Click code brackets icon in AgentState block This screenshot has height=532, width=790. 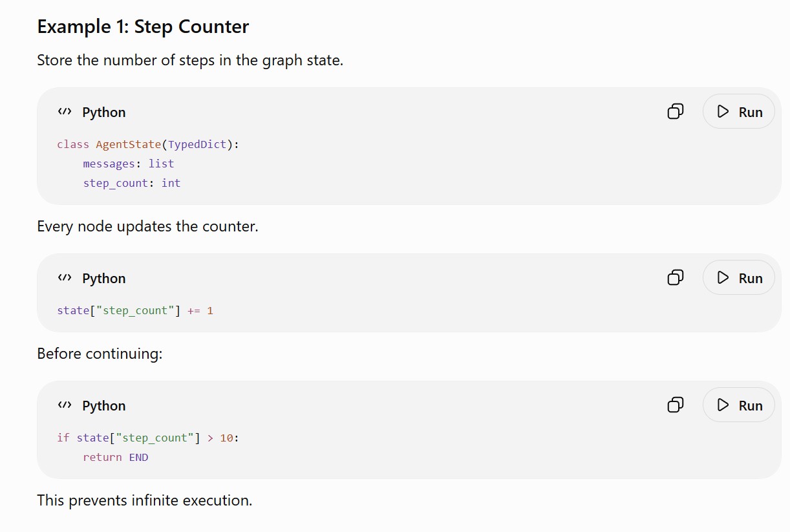pos(64,112)
